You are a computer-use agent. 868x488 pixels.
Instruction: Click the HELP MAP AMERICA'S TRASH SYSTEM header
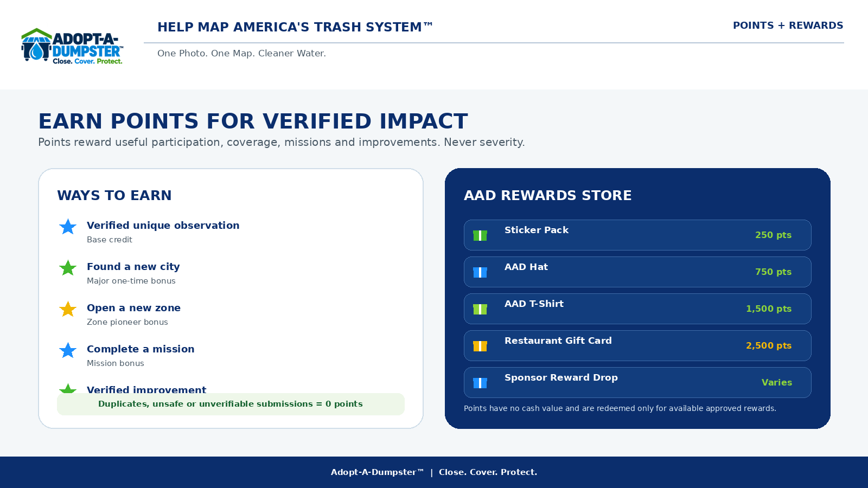[295, 27]
